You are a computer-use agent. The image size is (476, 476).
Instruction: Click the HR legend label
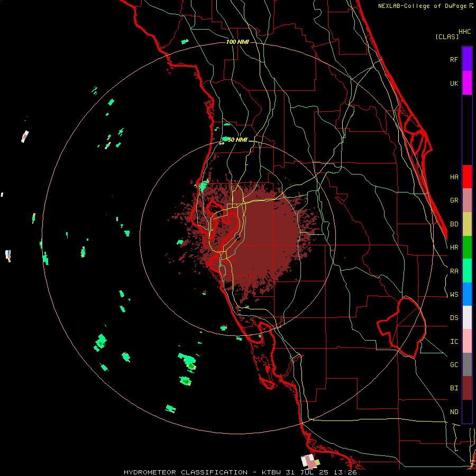[x=454, y=248]
